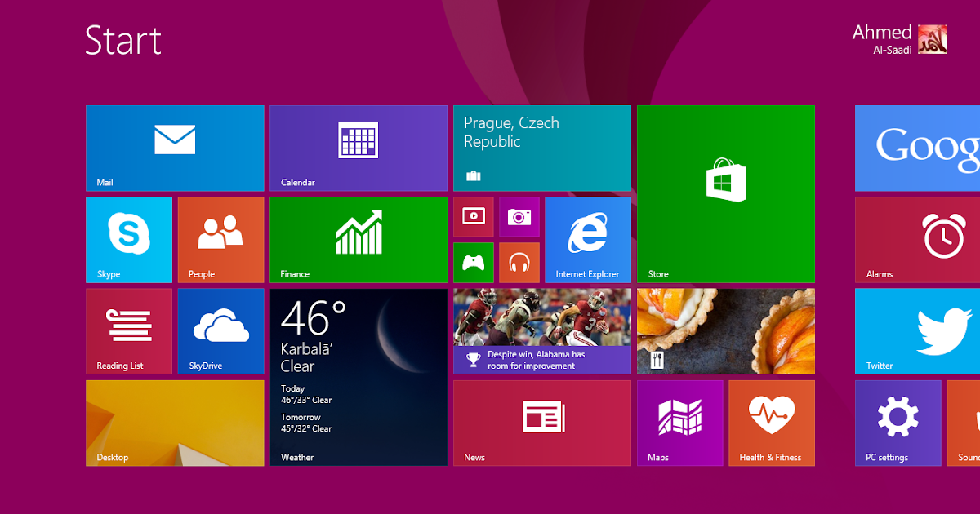Screen dimensions: 980x514
Task: Open the Desktop tile
Action: click(x=175, y=423)
